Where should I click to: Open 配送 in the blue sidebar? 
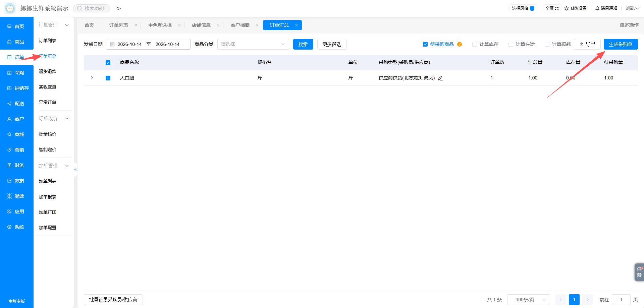(x=17, y=104)
